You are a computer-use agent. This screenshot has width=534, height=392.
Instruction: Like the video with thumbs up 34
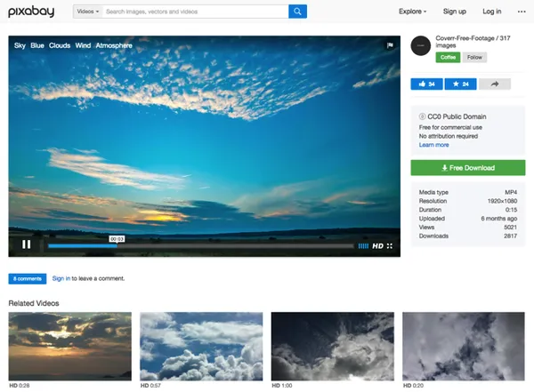click(x=426, y=84)
